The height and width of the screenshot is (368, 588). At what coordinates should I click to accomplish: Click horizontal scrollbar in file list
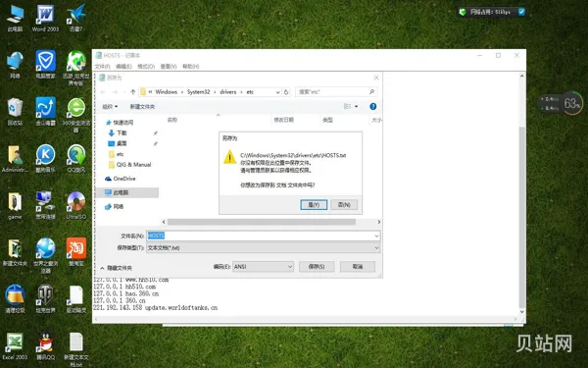(262, 222)
